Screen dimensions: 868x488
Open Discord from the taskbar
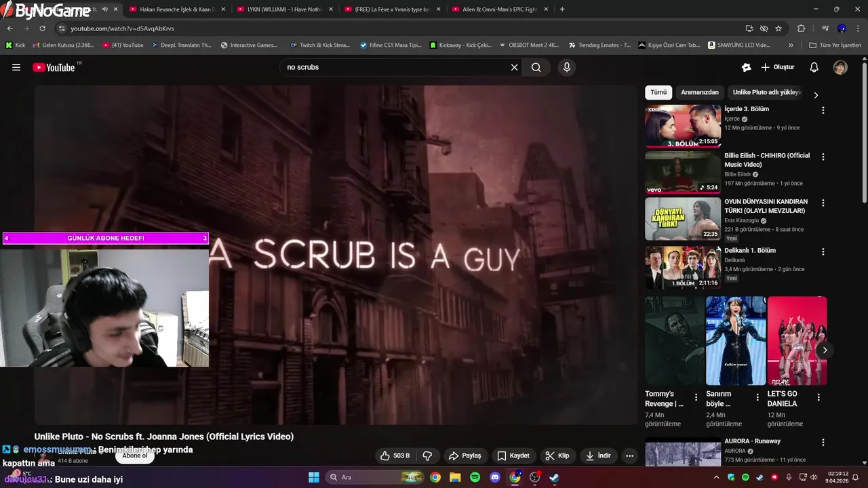[495, 477]
